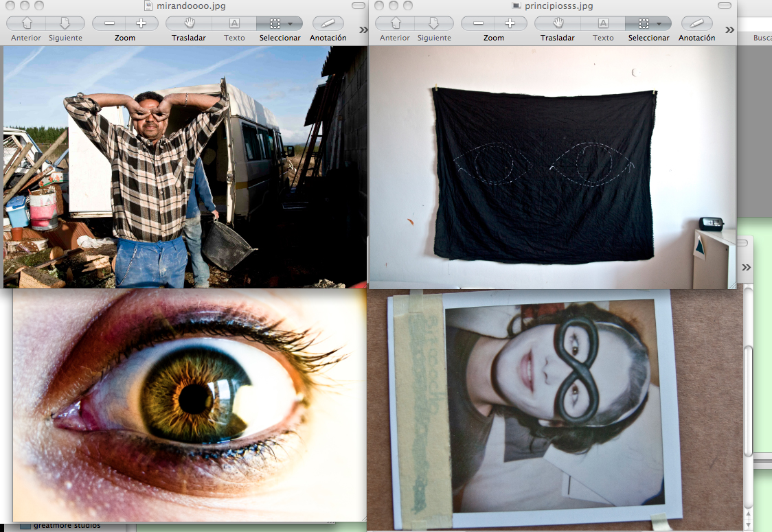
Task: Toggle toolbar visibility pill in mirandoooo.jpg window
Action: 359,5
